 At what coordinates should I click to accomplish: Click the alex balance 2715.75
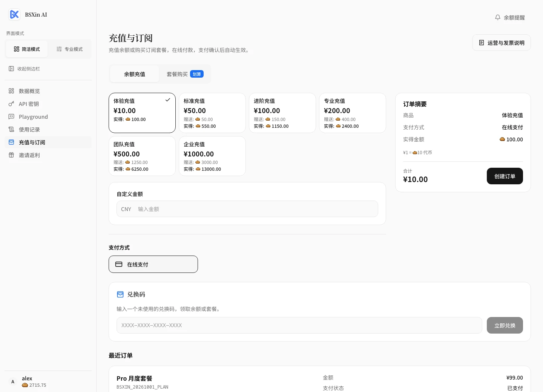[34, 385]
